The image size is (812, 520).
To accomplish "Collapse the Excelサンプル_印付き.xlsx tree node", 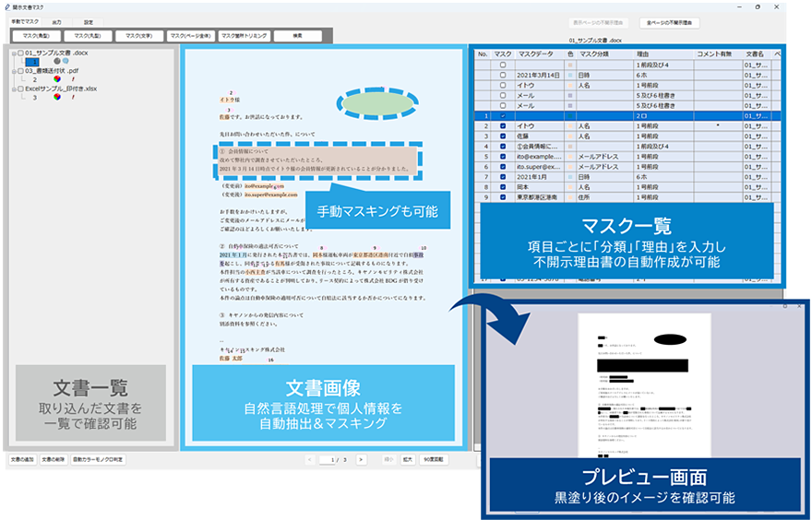I will click(13, 88).
